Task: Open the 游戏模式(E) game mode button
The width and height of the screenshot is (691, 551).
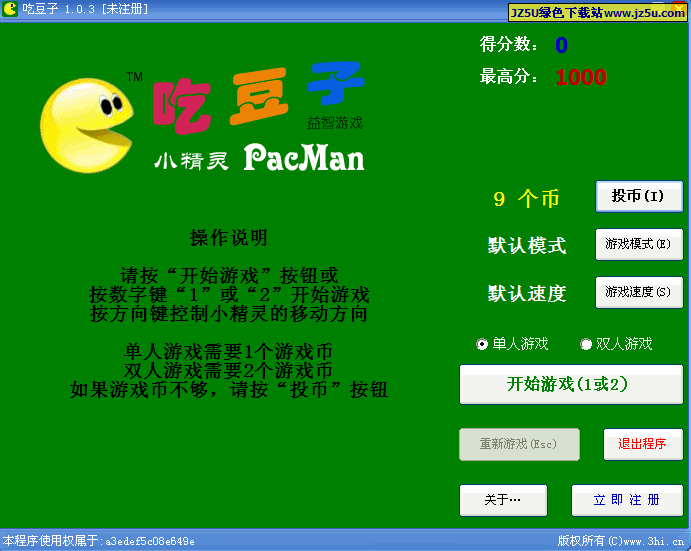Action: (639, 244)
